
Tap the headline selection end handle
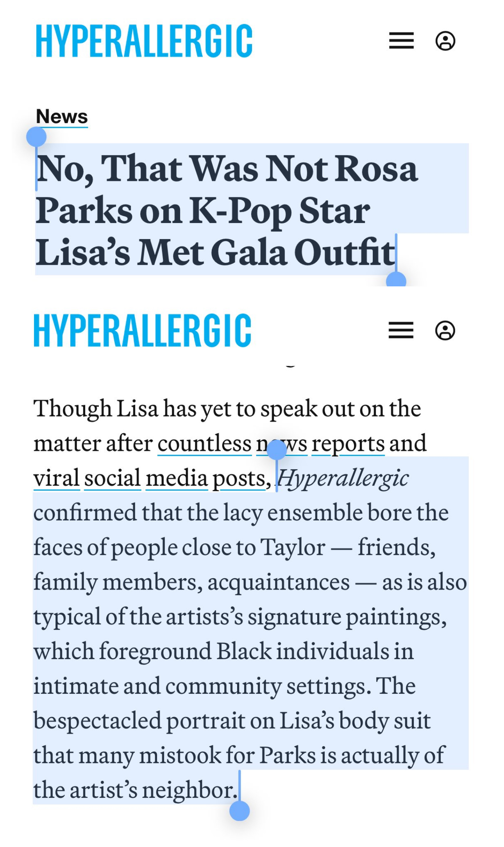click(x=396, y=281)
